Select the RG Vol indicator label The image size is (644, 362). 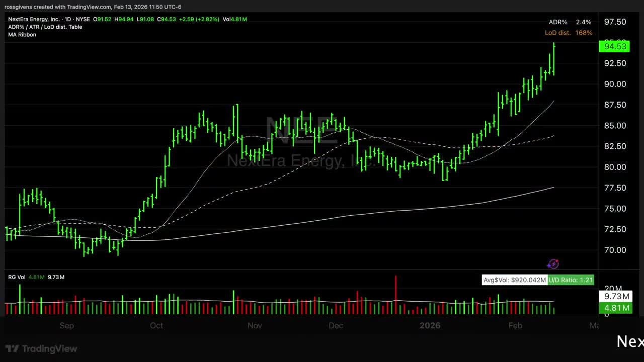[x=17, y=277]
